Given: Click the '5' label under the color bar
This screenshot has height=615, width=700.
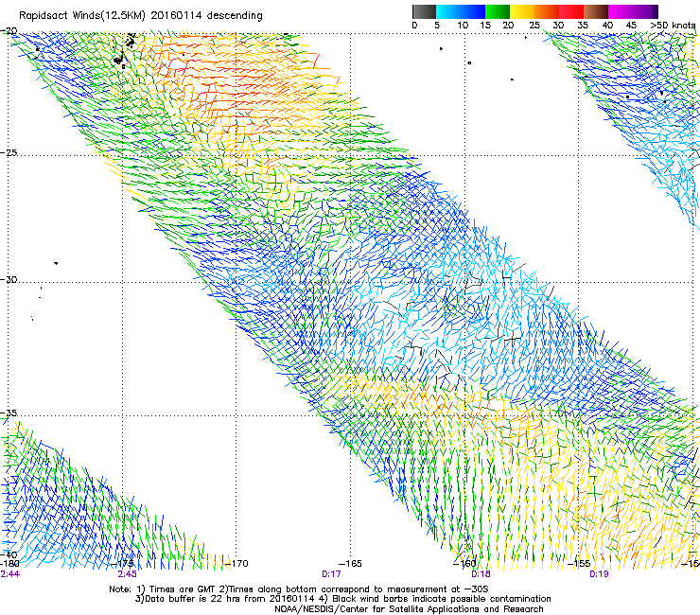Looking at the screenshot, I should coord(437,26).
